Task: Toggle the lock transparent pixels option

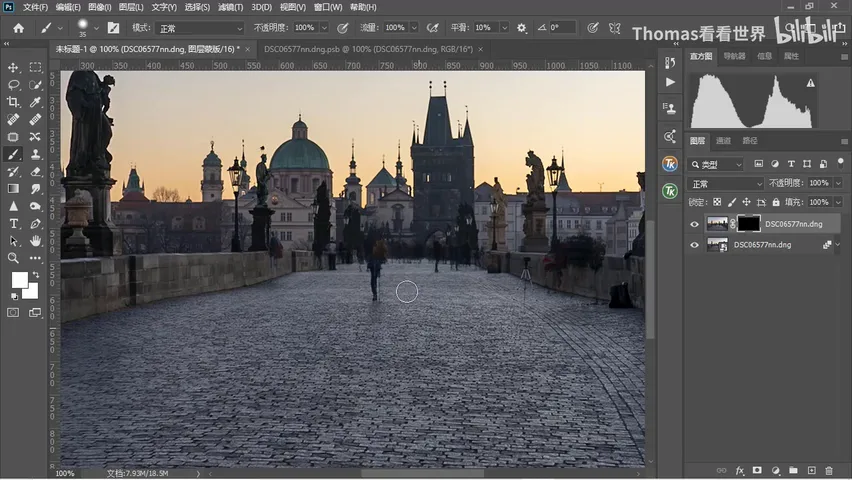Action: [717, 202]
